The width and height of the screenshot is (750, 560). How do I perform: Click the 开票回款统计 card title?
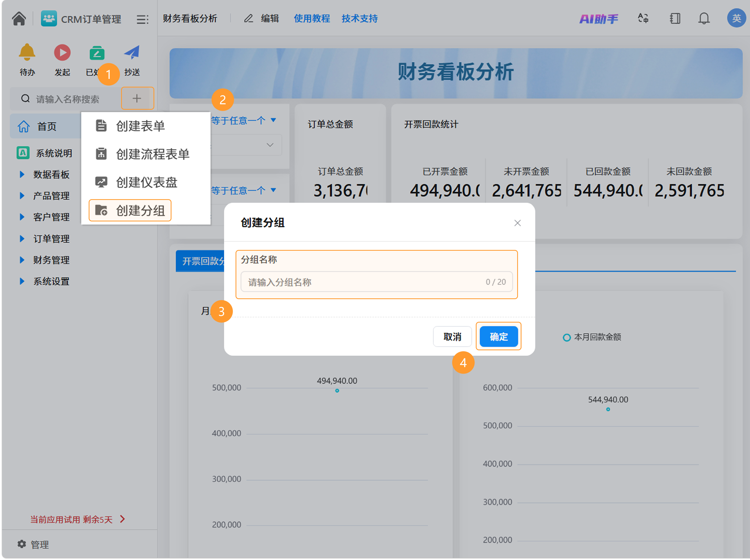pos(431,124)
